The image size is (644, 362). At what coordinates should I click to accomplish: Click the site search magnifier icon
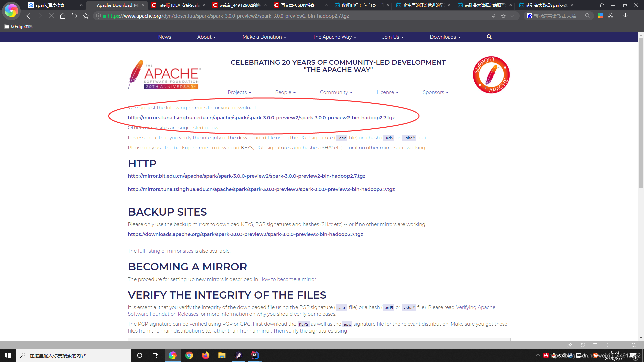pos(489,37)
